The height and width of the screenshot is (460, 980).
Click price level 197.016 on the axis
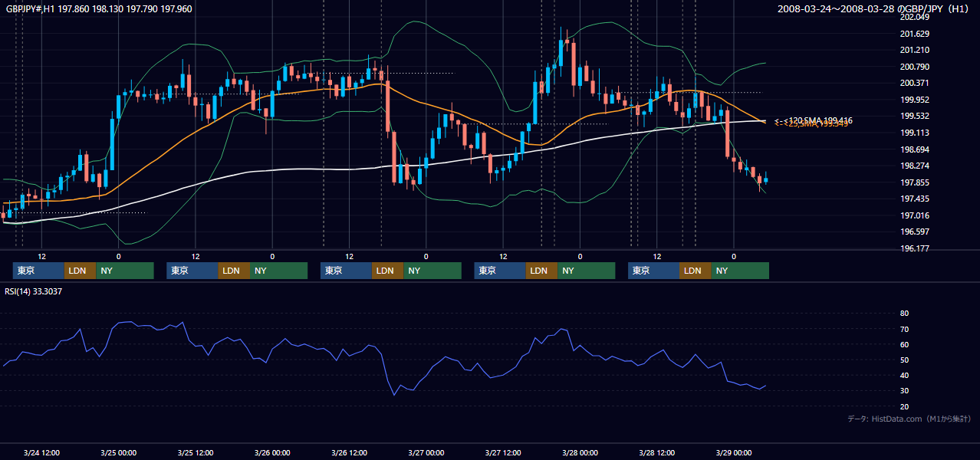coord(916,215)
